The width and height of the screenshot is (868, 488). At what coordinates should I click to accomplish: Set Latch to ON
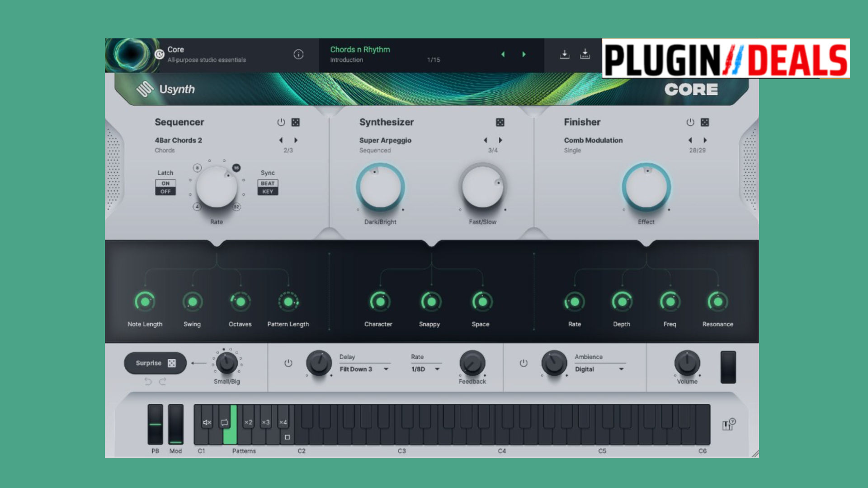coord(165,183)
